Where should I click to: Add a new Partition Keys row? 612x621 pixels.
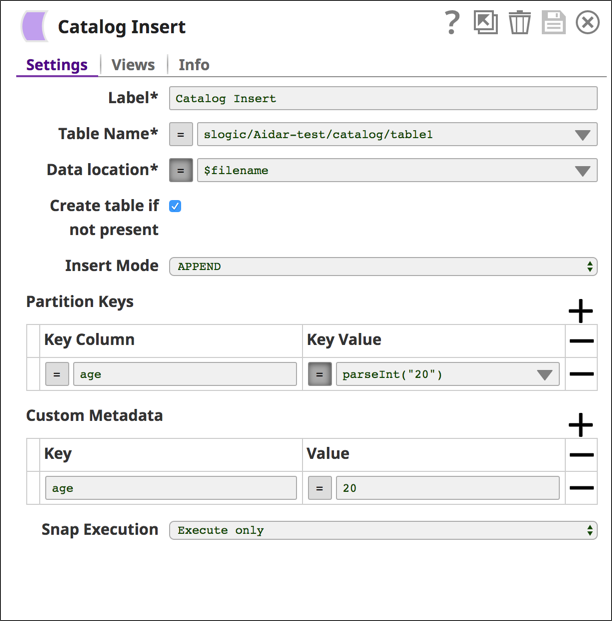click(x=580, y=311)
